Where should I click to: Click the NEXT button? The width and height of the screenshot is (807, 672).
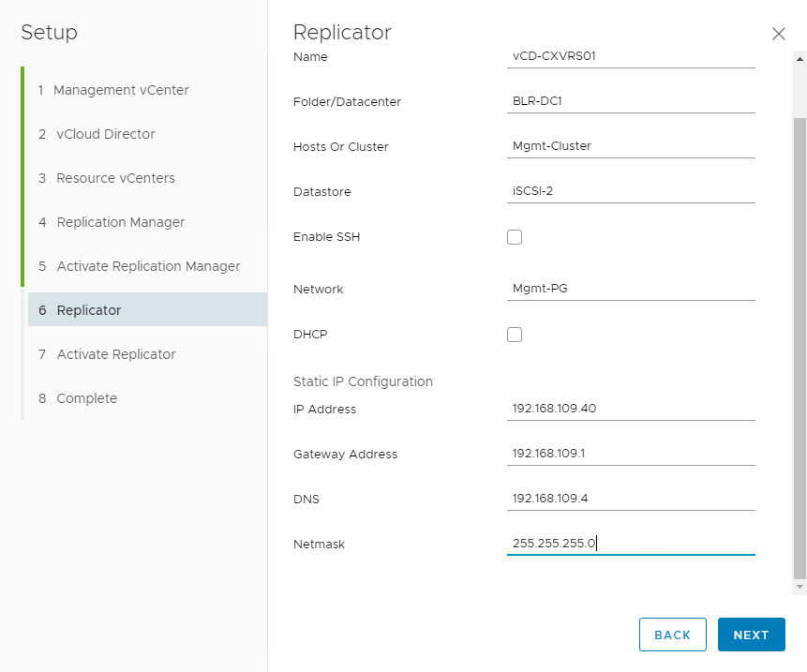point(751,635)
